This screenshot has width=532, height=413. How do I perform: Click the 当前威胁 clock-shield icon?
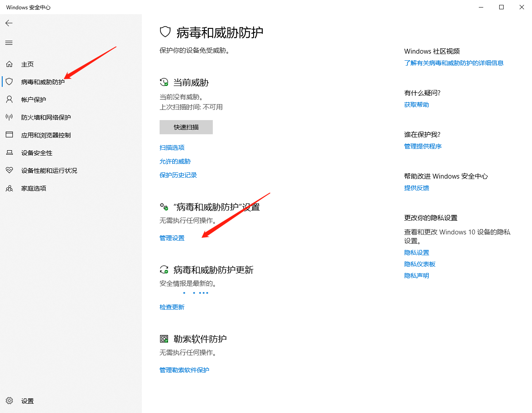click(x=164, y=82)
